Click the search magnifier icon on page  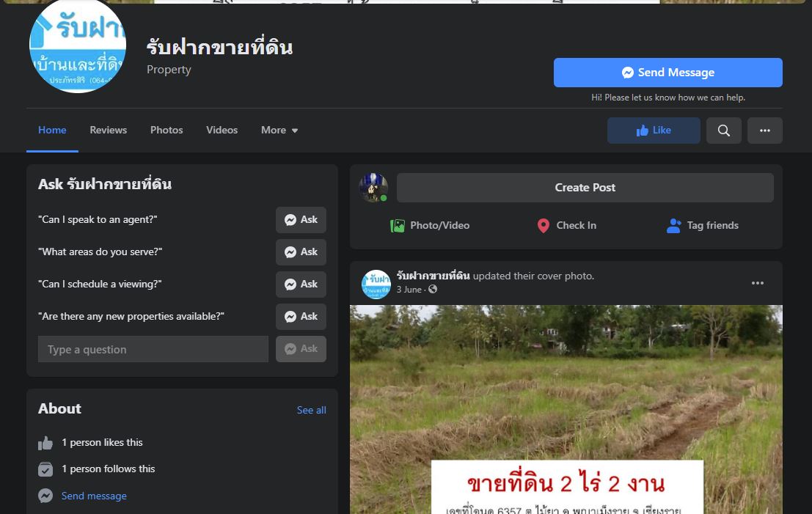(x=723, y=131)
